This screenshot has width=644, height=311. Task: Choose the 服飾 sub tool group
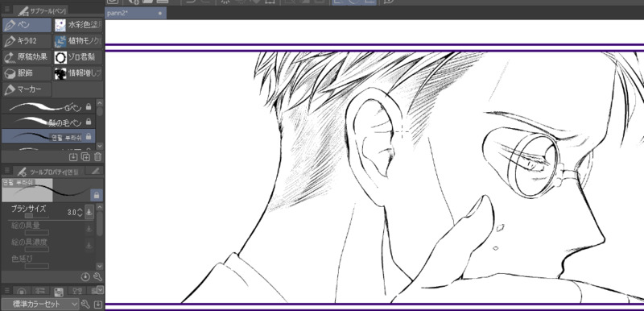(x=27, y=73)
